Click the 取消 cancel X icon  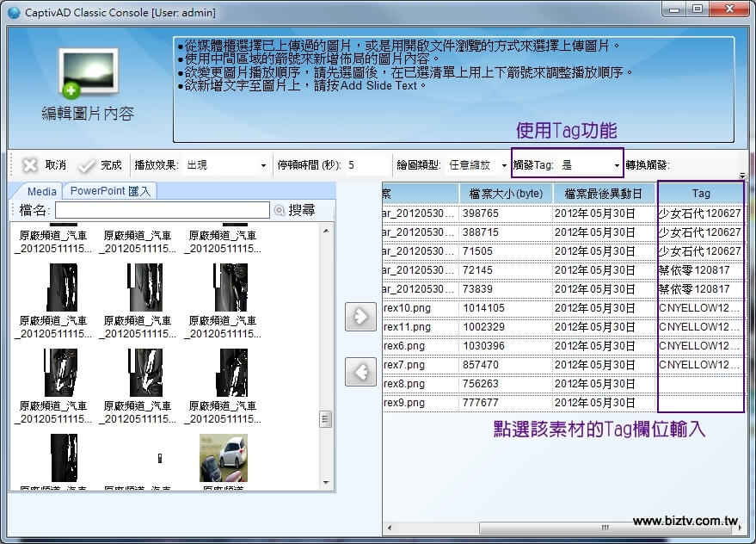[30, 165]
